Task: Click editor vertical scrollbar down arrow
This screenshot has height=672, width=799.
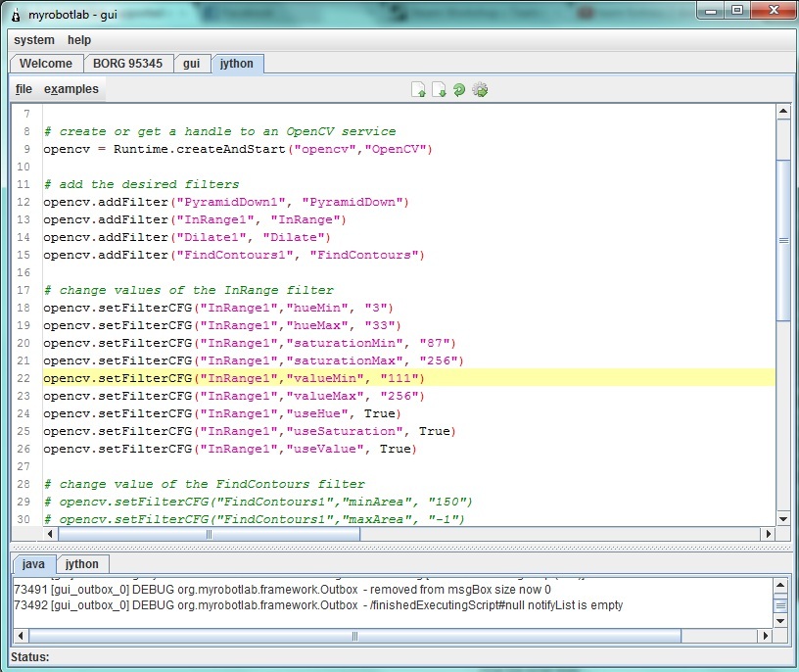Action: point(782,519)
